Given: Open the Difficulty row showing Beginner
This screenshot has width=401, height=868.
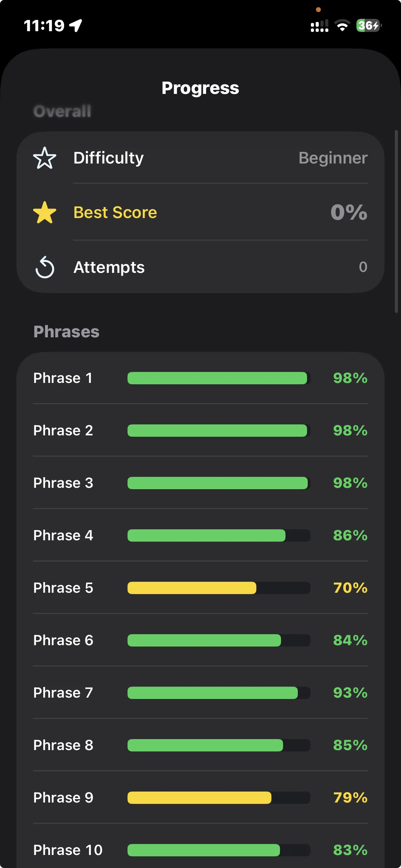Looking at the screenshot, I should pos(200,158).
